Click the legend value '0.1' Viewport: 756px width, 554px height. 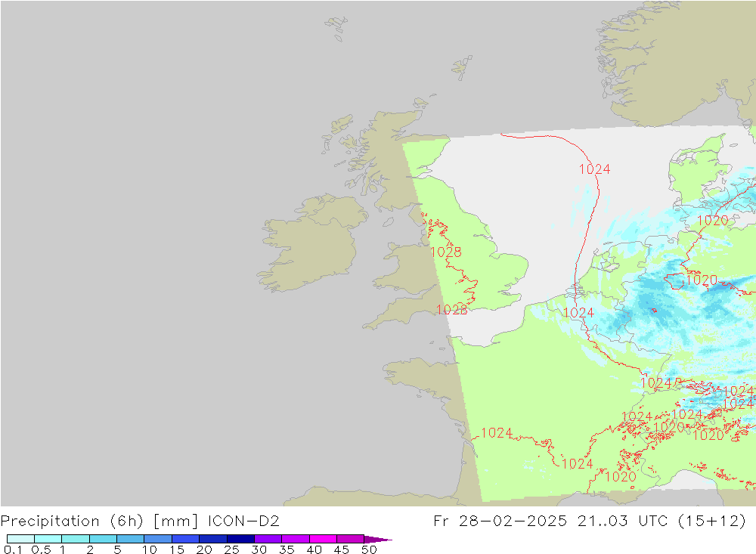[x=13, y=549]
